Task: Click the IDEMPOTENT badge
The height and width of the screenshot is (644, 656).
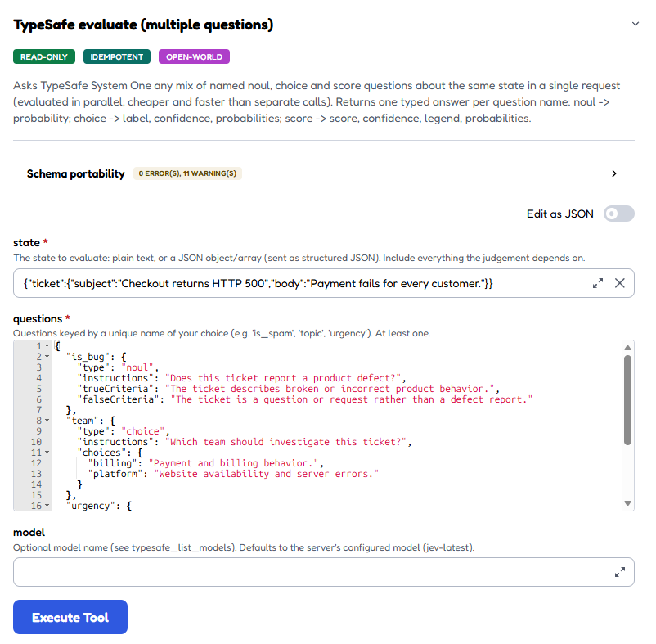Action: pos(117,56)
